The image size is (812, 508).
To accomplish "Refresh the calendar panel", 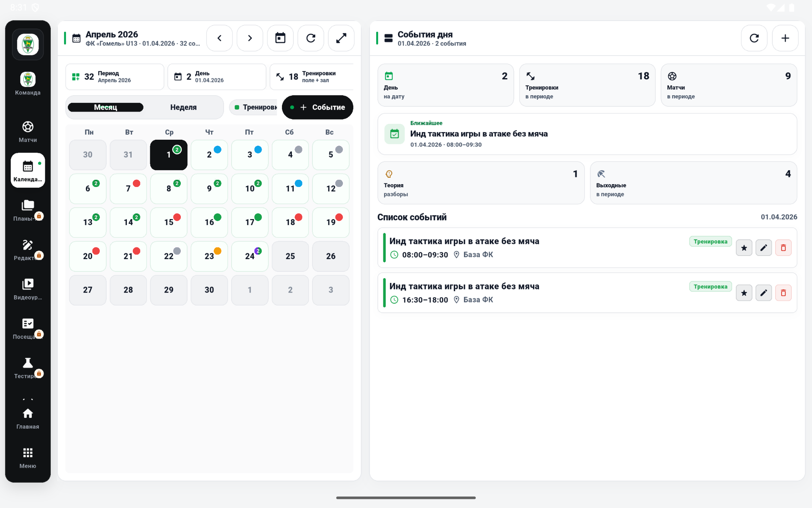I will [311, 38].
